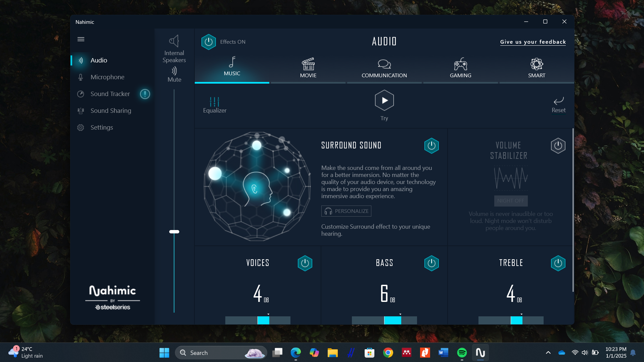Show hidden icons in system tray

[548, 353]
